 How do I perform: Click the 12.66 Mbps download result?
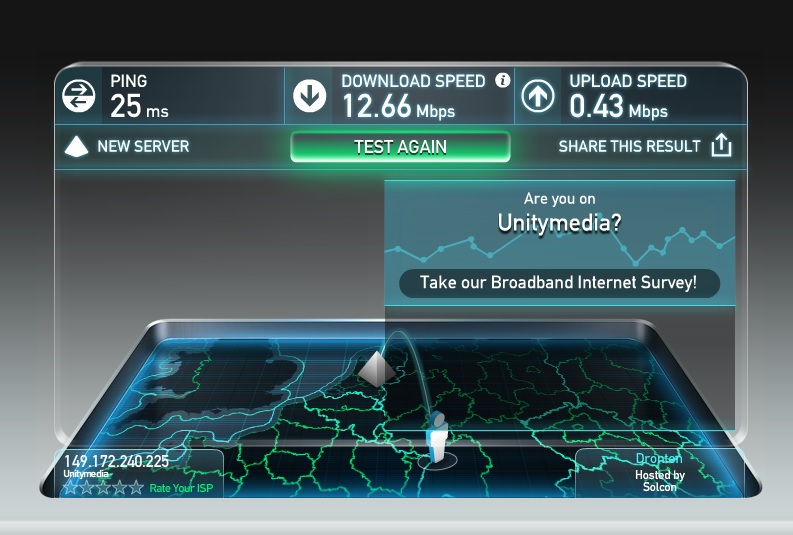[399, 107]
